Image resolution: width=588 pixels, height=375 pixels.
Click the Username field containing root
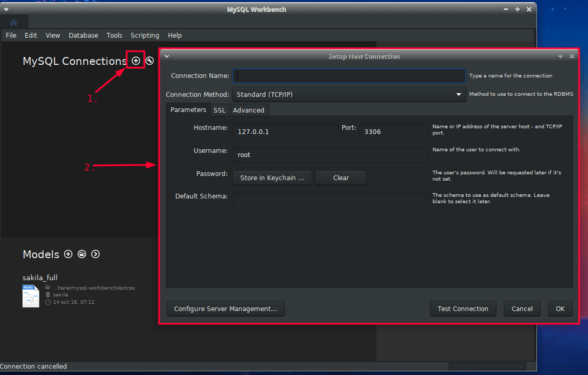coord(330,155)
